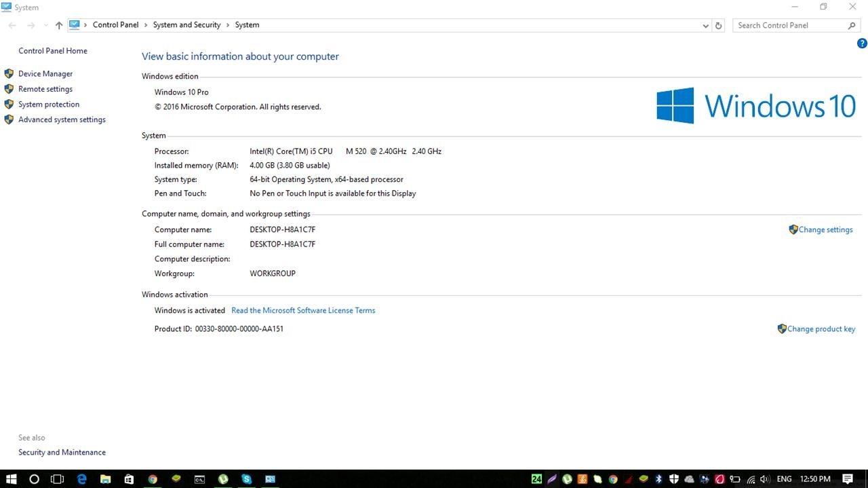Click the purple feather tray icon
This screenshot has width=868, height=488.
coord(552,479)
